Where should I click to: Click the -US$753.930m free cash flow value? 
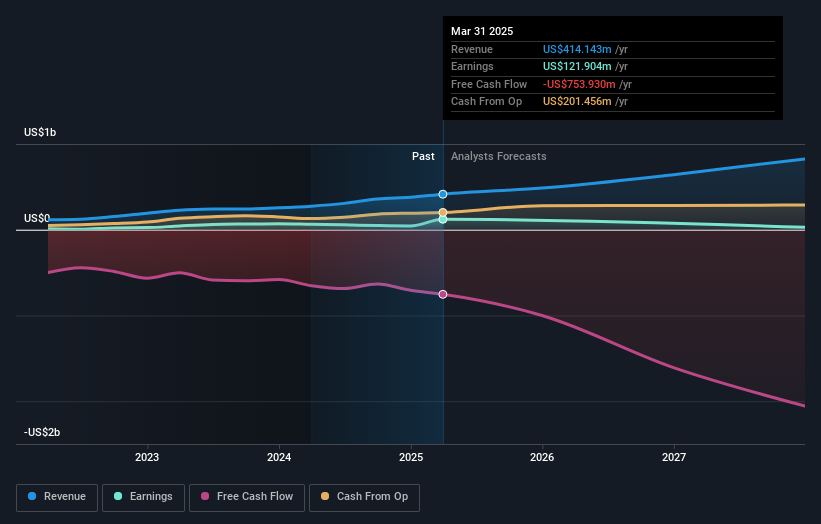click(x=579, y=84)
